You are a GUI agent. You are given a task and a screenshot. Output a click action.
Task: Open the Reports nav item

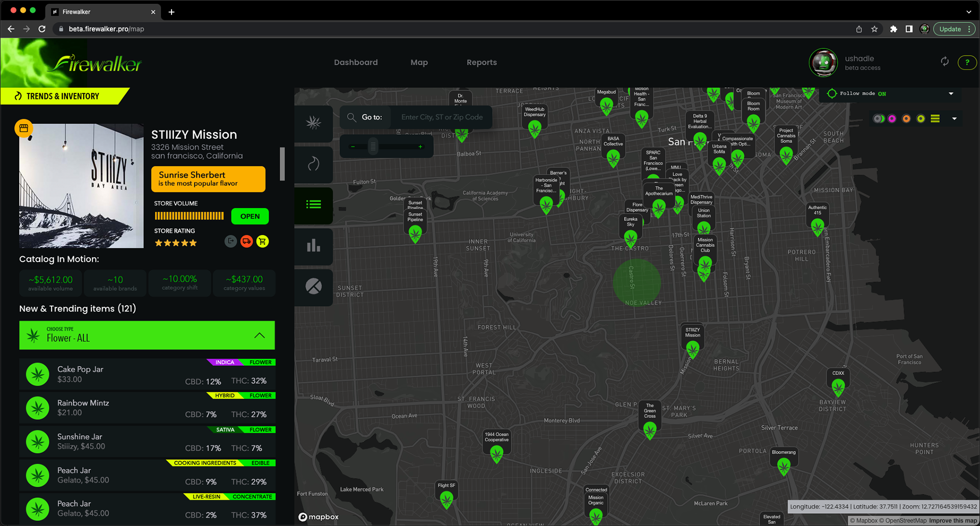click(x=481, y=62)
